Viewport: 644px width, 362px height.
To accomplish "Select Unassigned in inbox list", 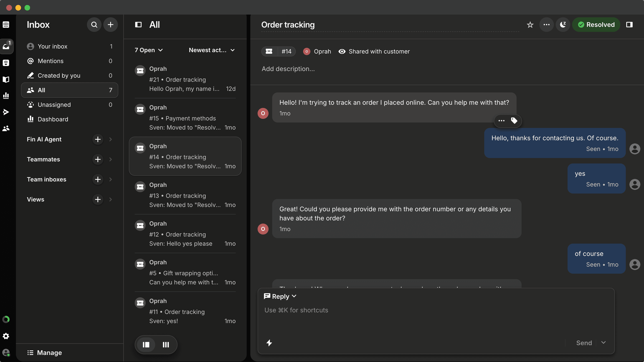I will pyautogui.click(x=54, y=105).
